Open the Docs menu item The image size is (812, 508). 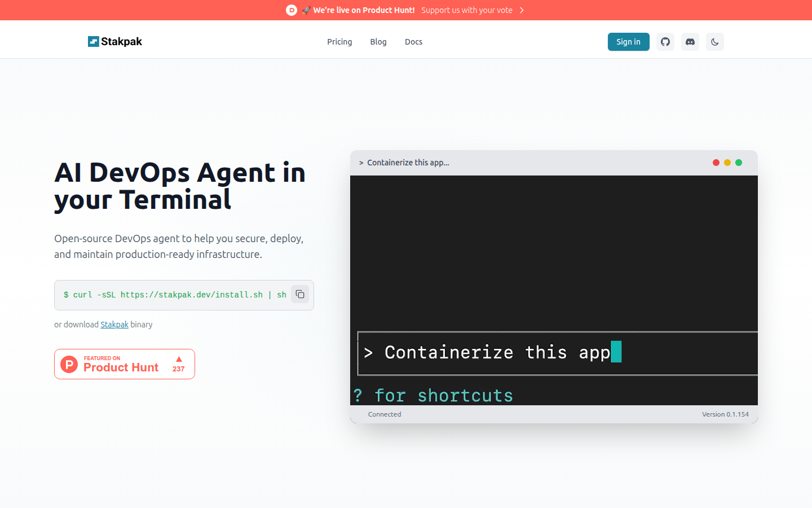click(x=413, y=42)
